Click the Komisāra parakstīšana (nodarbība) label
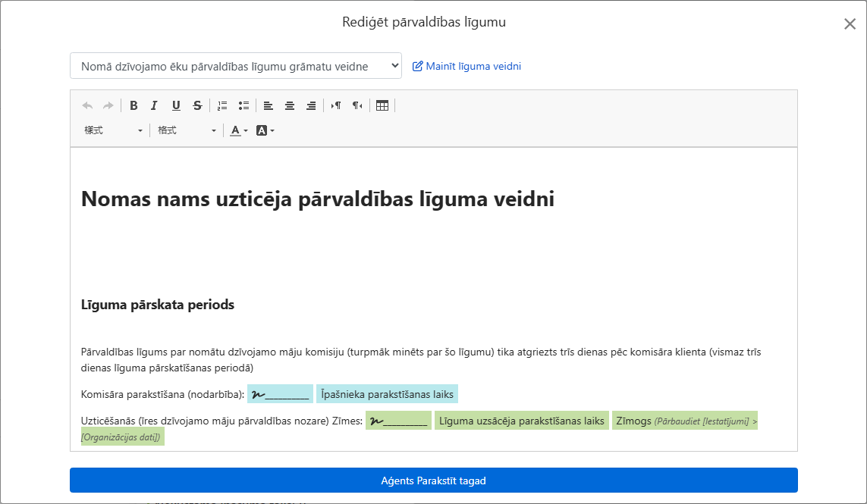Image resolution: width=867 pixels, height=504 pixels. [162, 394]
